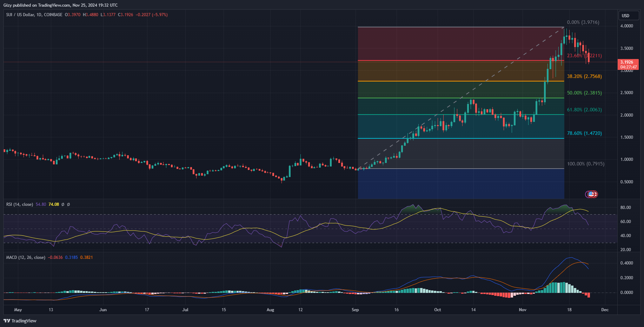This screenshot has height=327, width=644.
Task: Click the open value O3.3970 in legend
Action: pos(73,15)
